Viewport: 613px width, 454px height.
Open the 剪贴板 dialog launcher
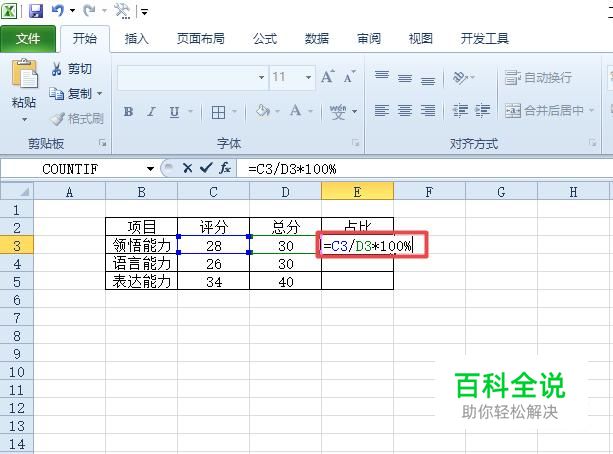coord(102,143)
